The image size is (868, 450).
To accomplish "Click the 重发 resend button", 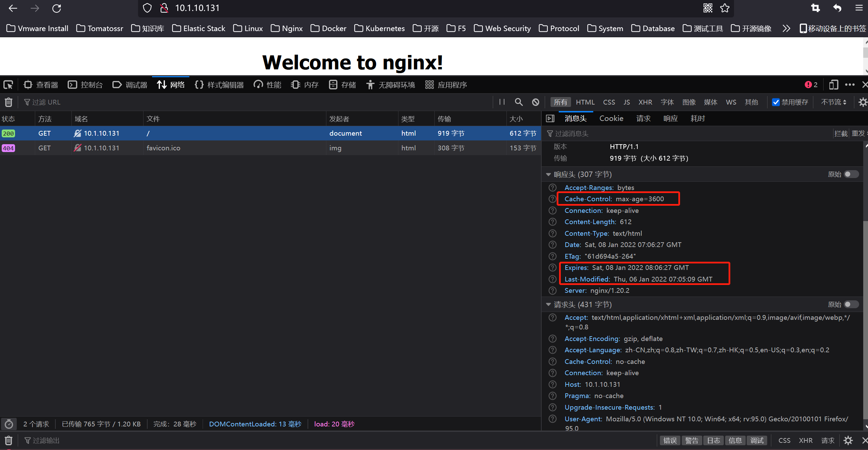I will click(858, 134).
